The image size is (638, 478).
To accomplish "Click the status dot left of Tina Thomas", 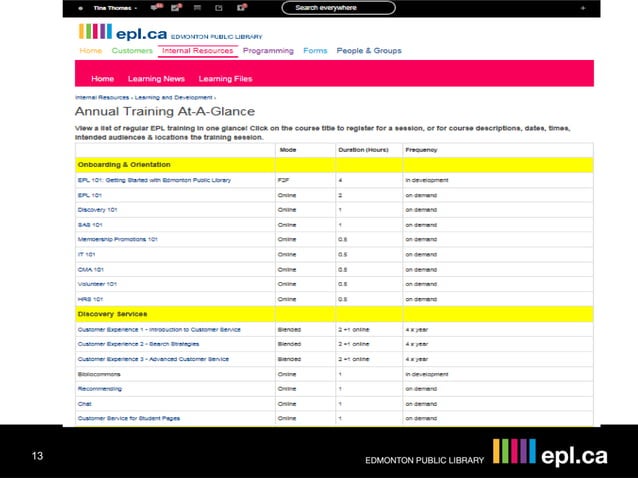I will 81,8.
